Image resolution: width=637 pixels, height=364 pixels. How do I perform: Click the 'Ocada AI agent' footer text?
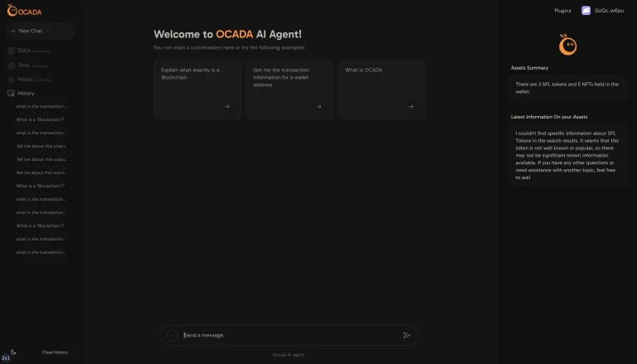(289, 355)
